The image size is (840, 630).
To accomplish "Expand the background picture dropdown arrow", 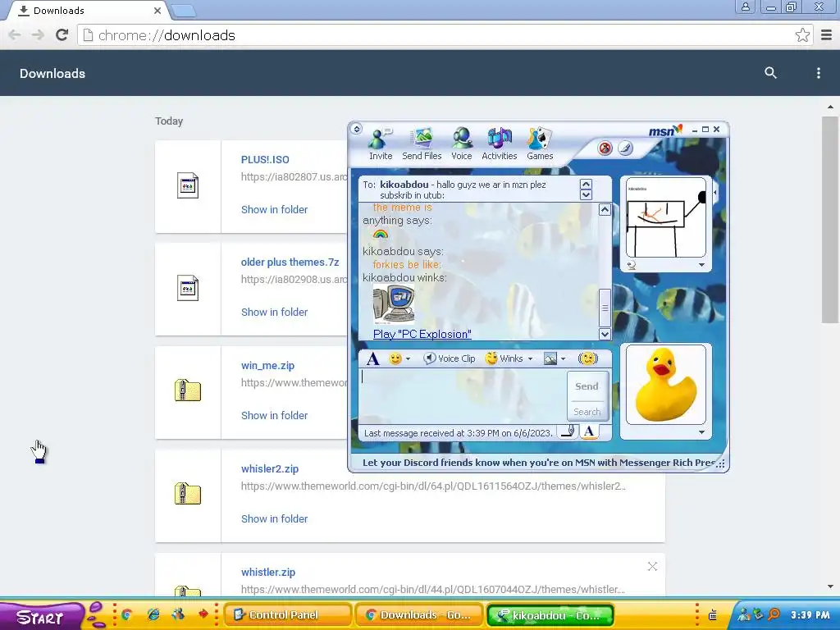I will point(563,359).
